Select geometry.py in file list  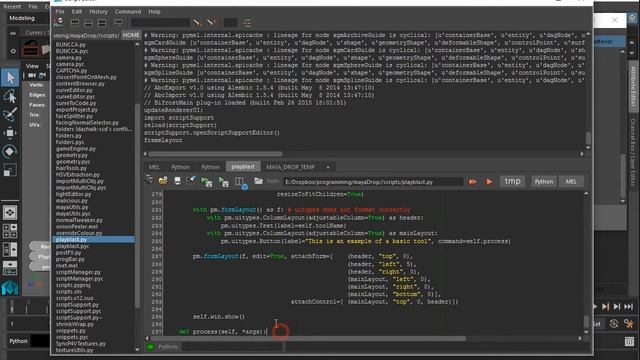pyautogui.click(x=72, y=155)
